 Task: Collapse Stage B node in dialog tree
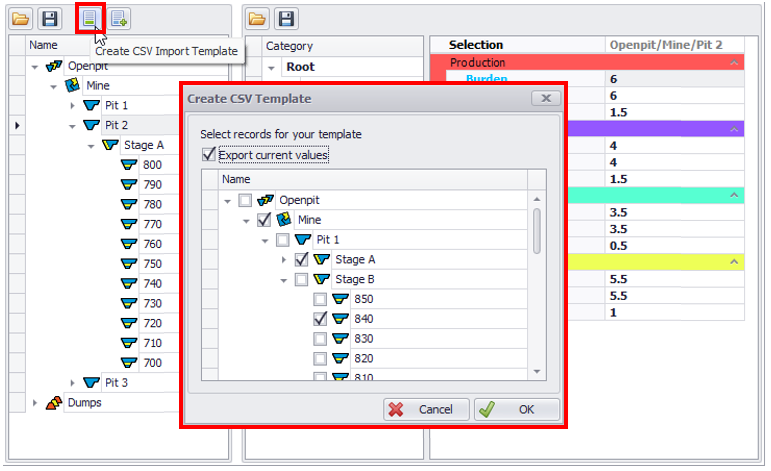(283, 280)
